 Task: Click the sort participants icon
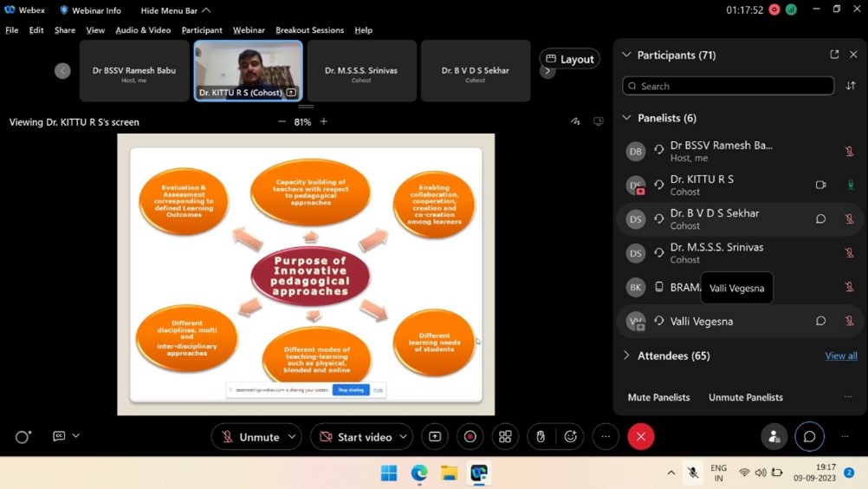tap(851, 86)
